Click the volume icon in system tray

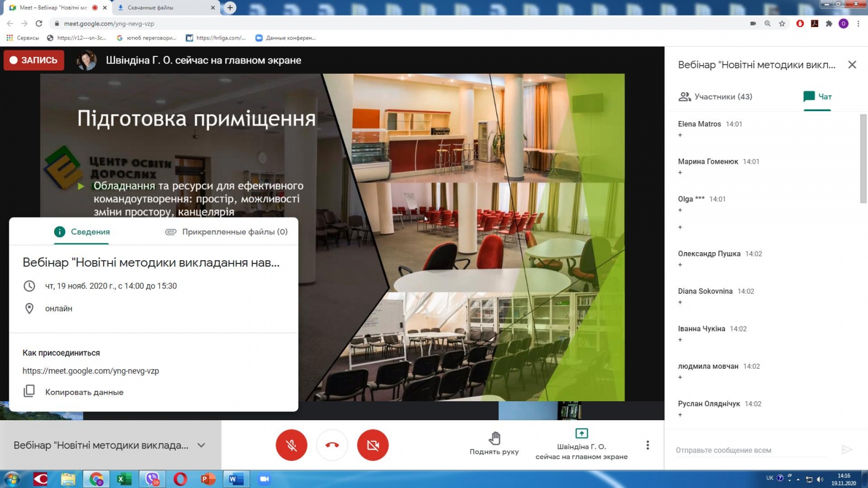(820, 479)
